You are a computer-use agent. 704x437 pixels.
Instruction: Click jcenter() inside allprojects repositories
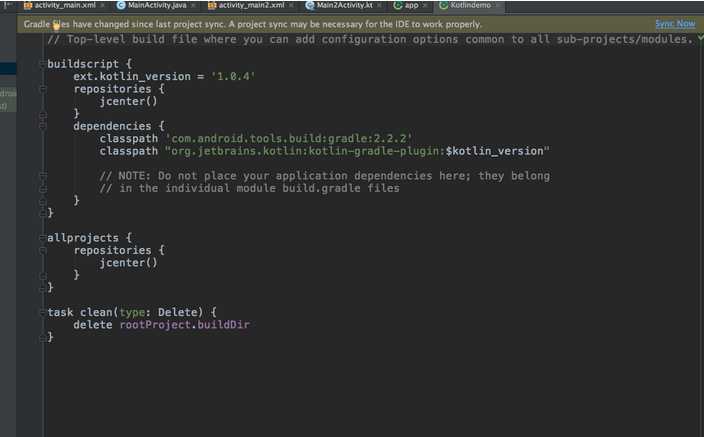128,263
